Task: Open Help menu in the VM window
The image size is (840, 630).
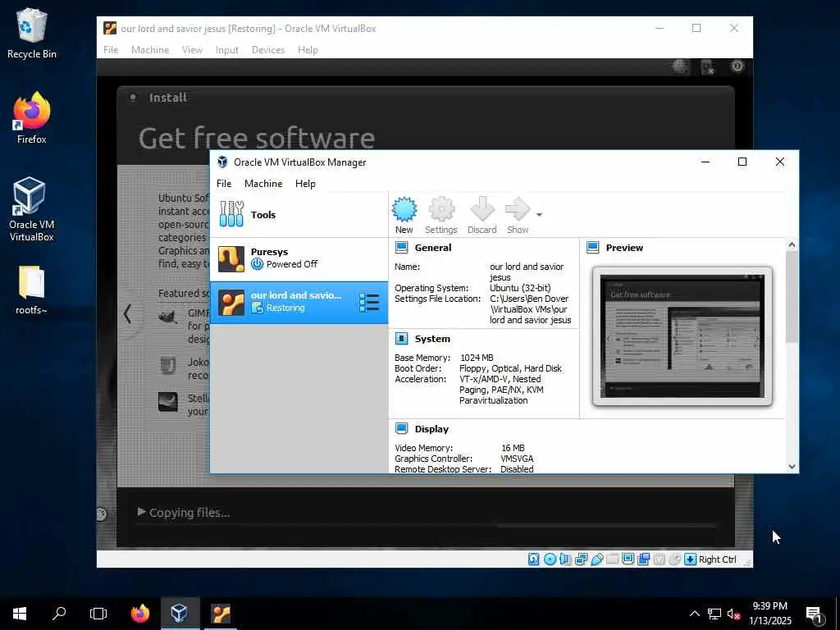Action: coord(308,50)
